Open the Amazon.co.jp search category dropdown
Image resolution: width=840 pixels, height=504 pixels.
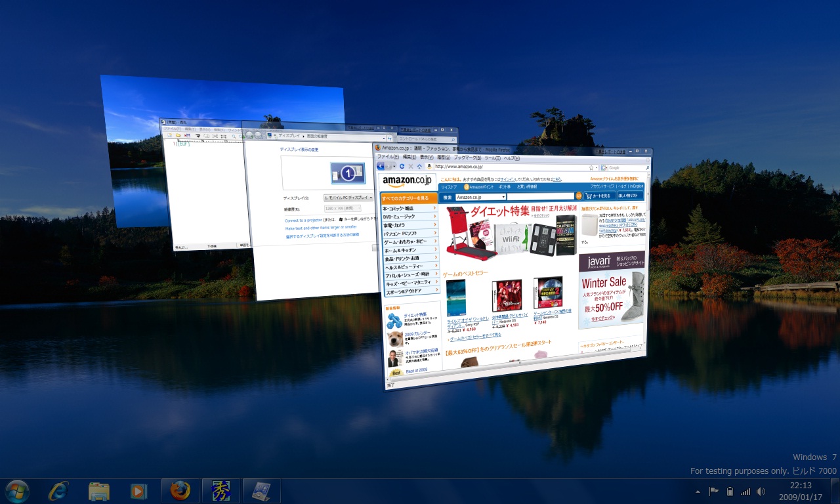pos(480,197)
